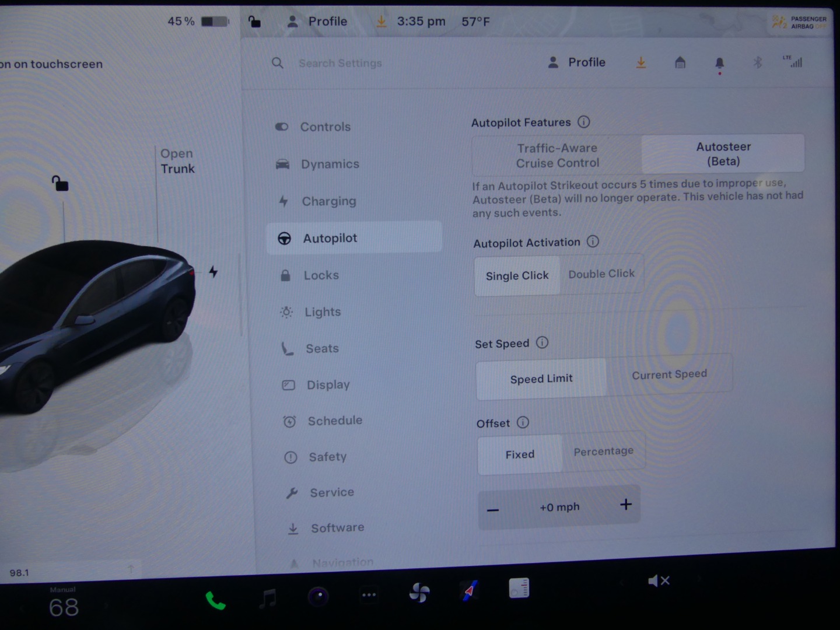This screenshot has width=840, height=630.
Task: Tap the climate fan icon
Action: coord(419,593)
